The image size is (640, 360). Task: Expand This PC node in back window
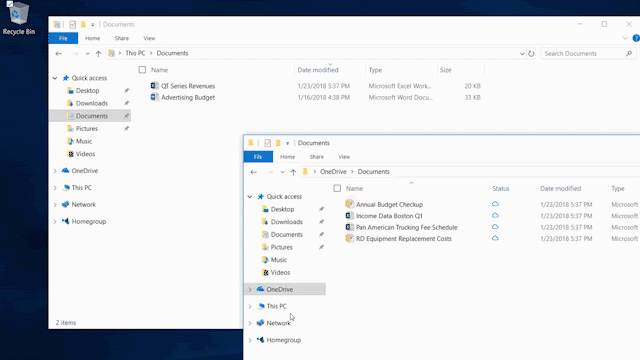[55, 188]
